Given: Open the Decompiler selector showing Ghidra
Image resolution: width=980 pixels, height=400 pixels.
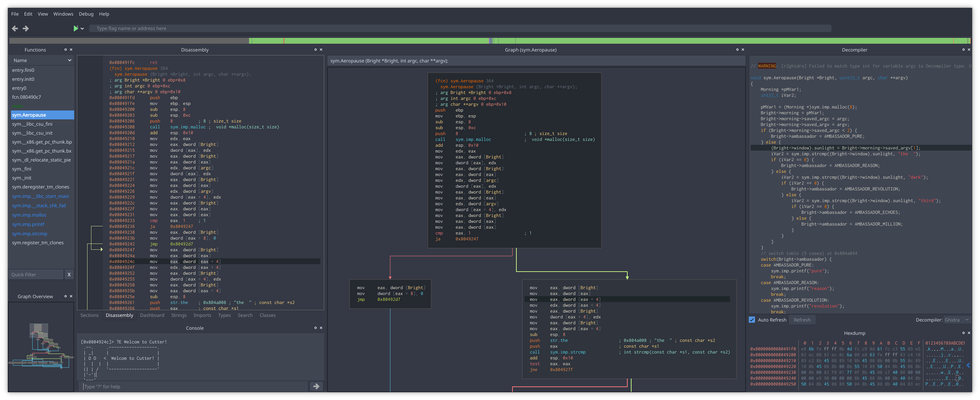Looking at the screenshot, I should point(957,320).
